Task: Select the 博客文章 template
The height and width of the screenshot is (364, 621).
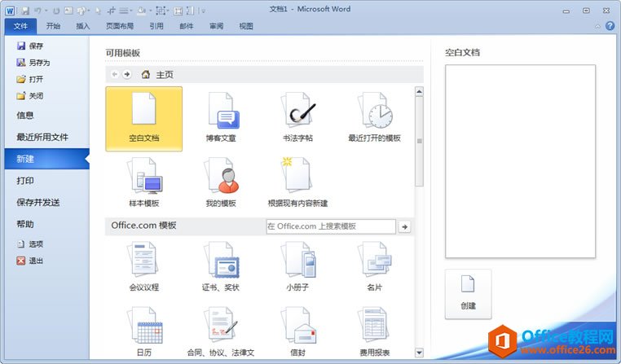Action: click(221, 119)
